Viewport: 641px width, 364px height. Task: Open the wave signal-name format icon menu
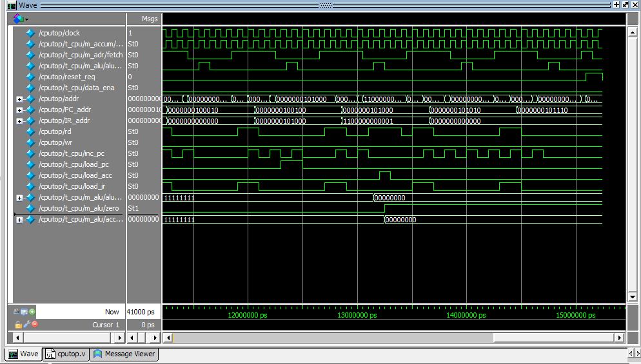[21, 19]
